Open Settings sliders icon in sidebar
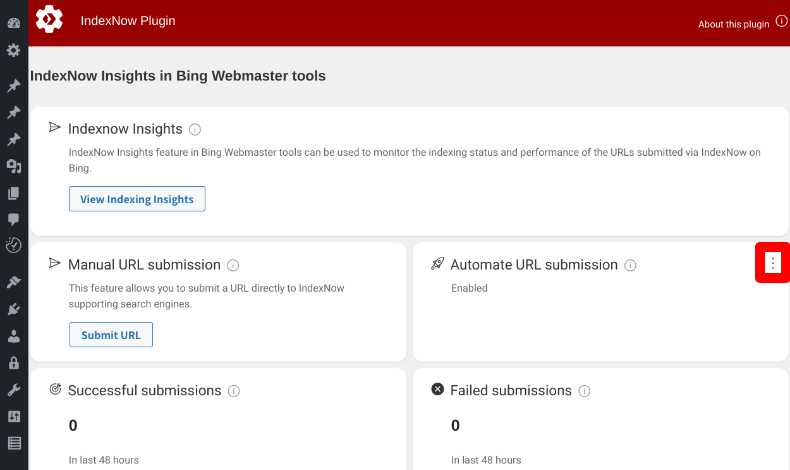 click(14, 416)
